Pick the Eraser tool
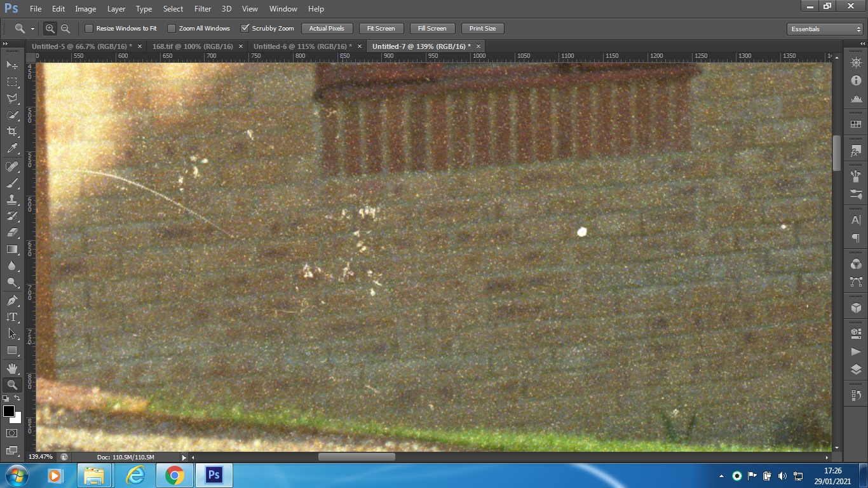The width and height of the screenshot is (868, 488). pyautogui.click(x=12, y=233)
